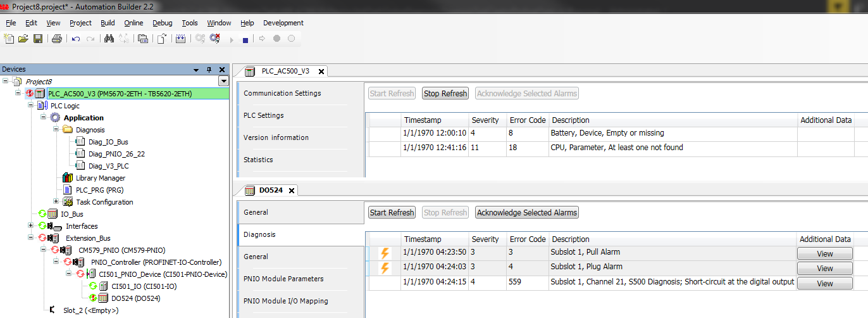Close the PLC_AC500_V3 editor tab
Screen dimensions: 868x318
321,72
